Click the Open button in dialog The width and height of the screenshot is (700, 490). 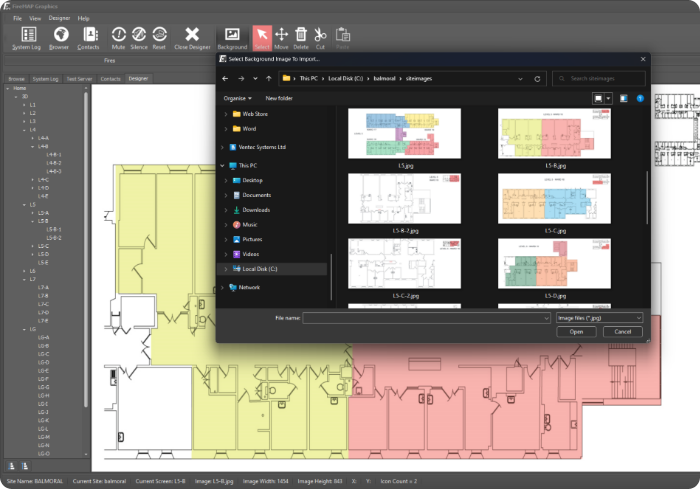tap(576, 331)
